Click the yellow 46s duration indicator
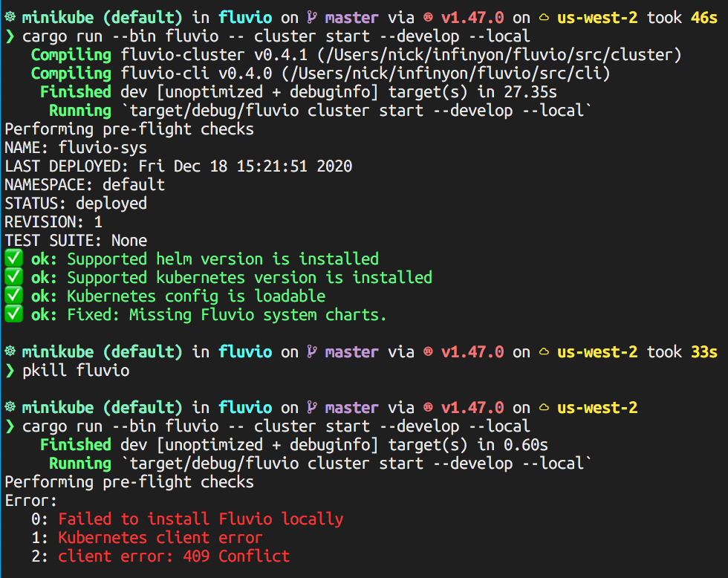Image resolution: width=728 pixels, height=578 pixels. [703, 17]
